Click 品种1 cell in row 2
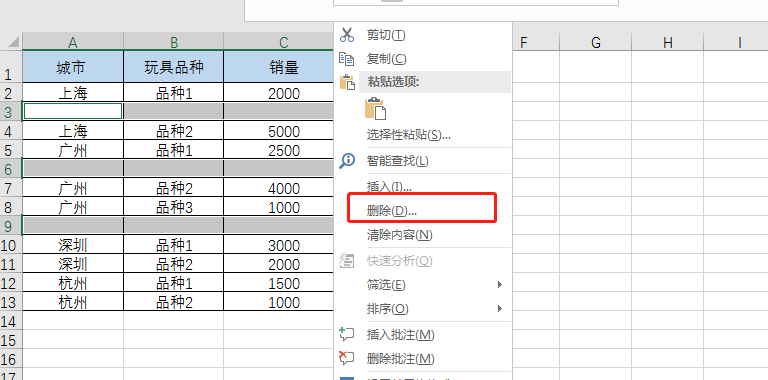The width and height of the screenshot is (768, 380). (174, 93)
